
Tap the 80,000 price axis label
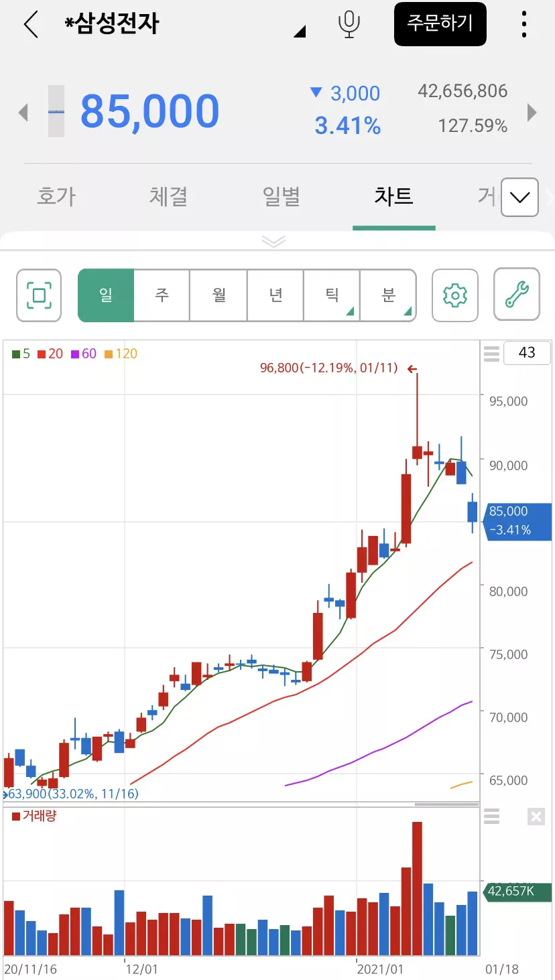[x=508, y=591]
